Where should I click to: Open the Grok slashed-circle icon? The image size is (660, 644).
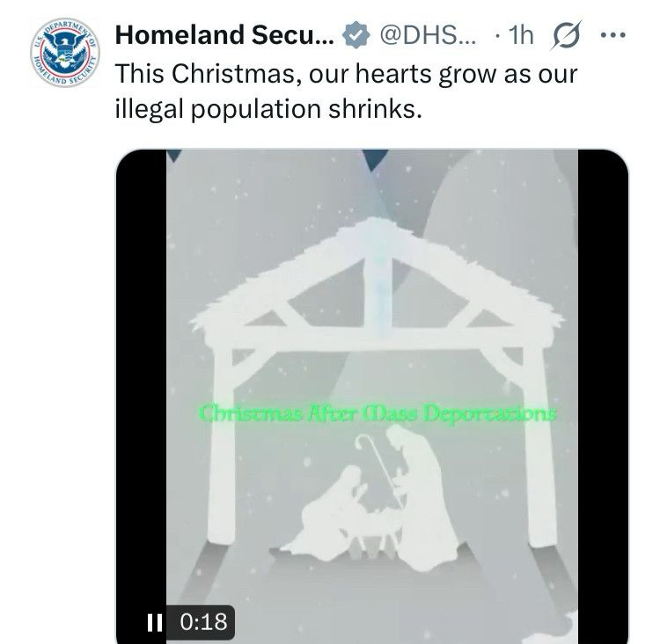tap(567, 35)
